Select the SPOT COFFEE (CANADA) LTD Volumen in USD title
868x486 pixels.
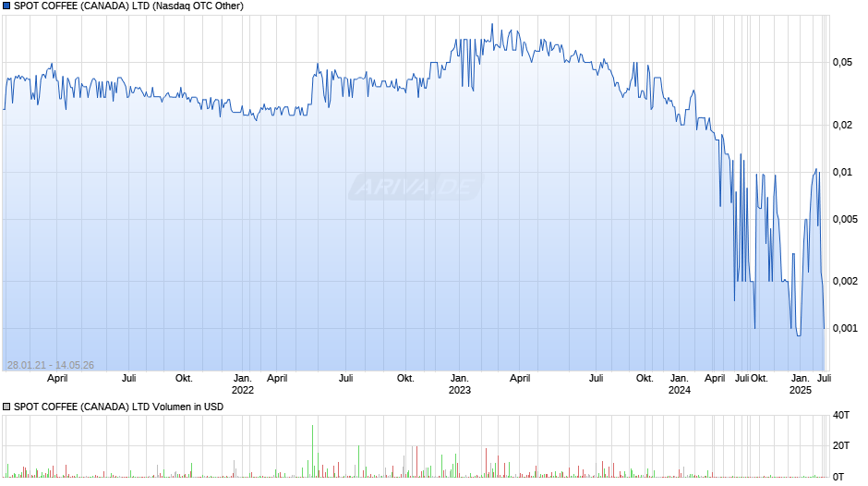118,407
